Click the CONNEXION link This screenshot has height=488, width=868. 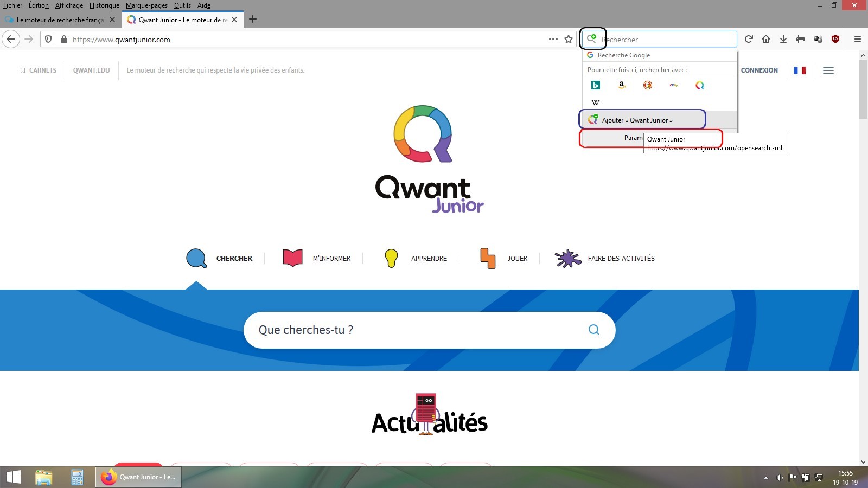point(759,70)
